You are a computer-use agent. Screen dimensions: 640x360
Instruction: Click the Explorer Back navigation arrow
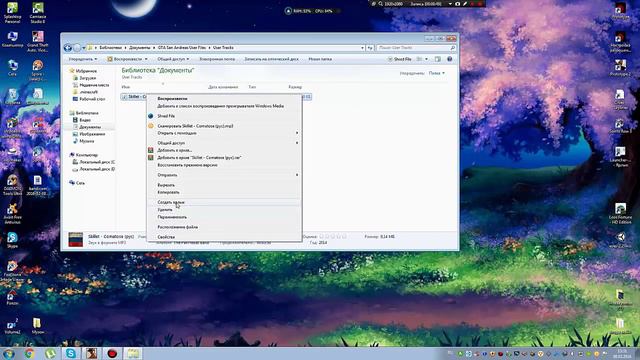68,48
